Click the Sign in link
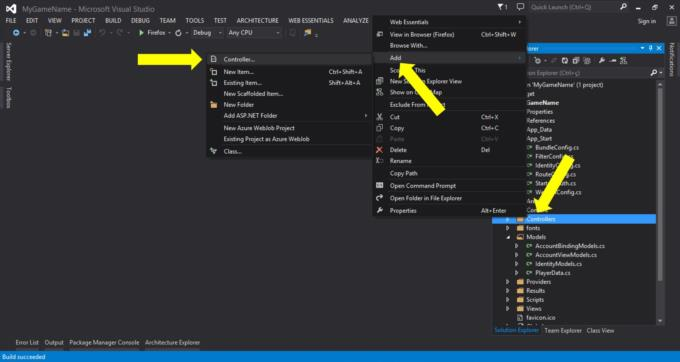Image resolution: width=680 pixels, height=362 pixels. pyautogui.click(x=647, y=21)
